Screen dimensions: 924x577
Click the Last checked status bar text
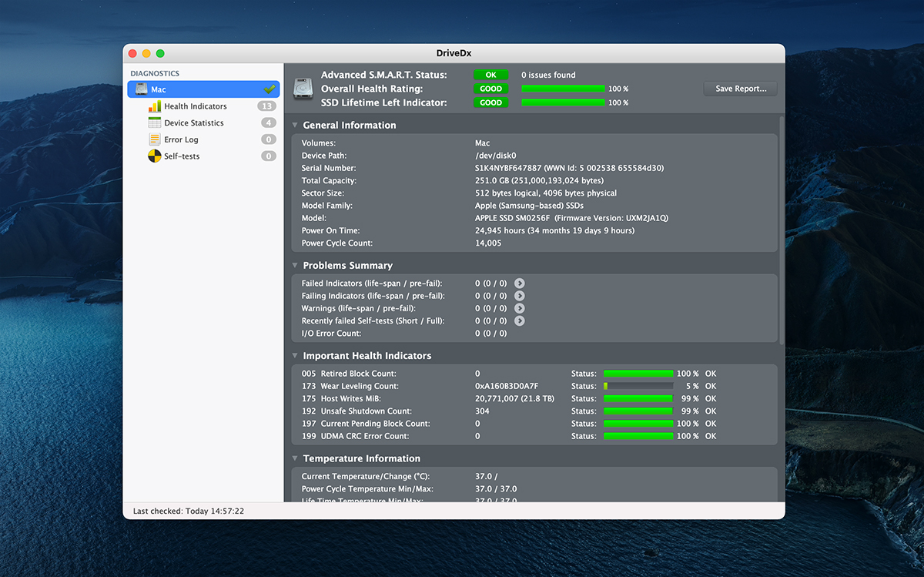pos(189,511)
